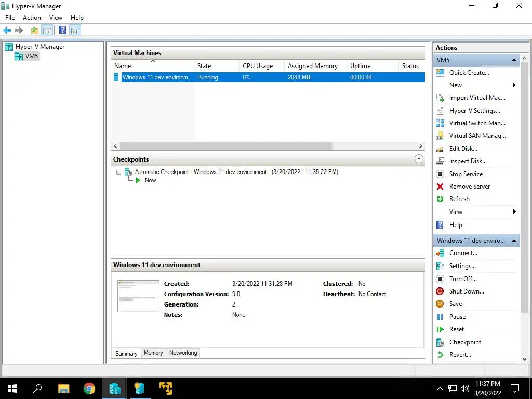
Task: Open Virtual SAN Manager
Action: click(x=477, y=136)
